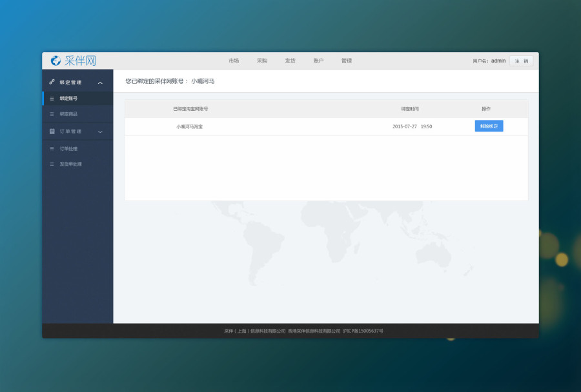
Task: Click the clipboard icon beside 订单管理
Action: click(52, 131)
